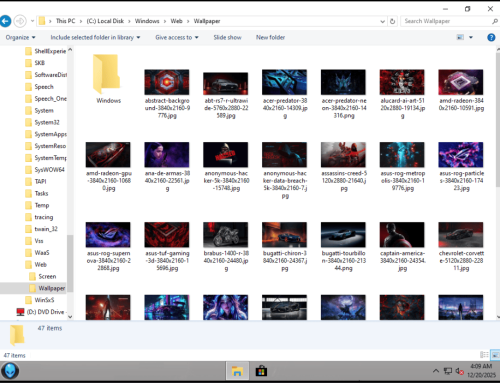Create a New folder
Screen dimensions: 500x383
(x=270, y=37)
